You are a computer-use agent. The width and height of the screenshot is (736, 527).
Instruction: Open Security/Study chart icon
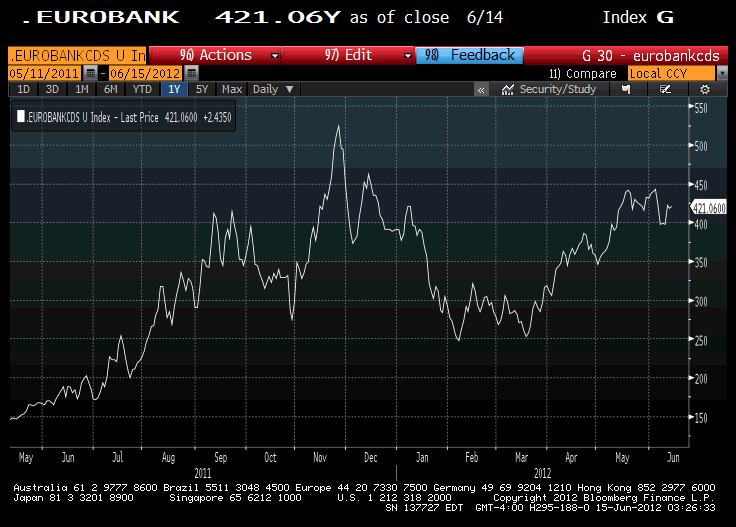coord(507,90)
